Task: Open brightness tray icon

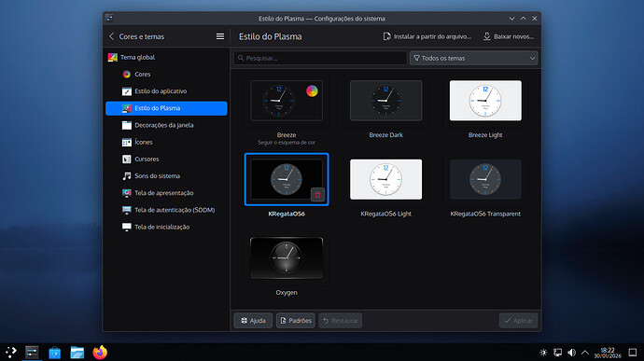Action: pyautogui.click(x=543, y=353)
